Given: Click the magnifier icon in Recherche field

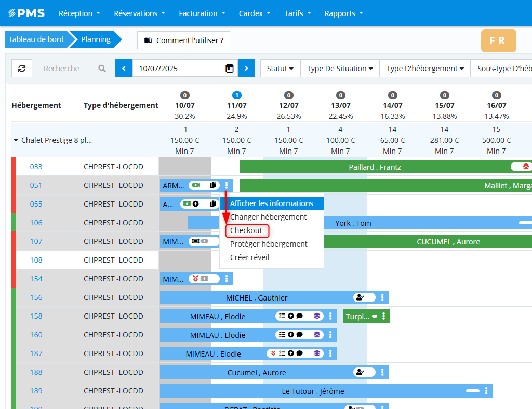Looking at the screenshot, I should tap(102, 69).
